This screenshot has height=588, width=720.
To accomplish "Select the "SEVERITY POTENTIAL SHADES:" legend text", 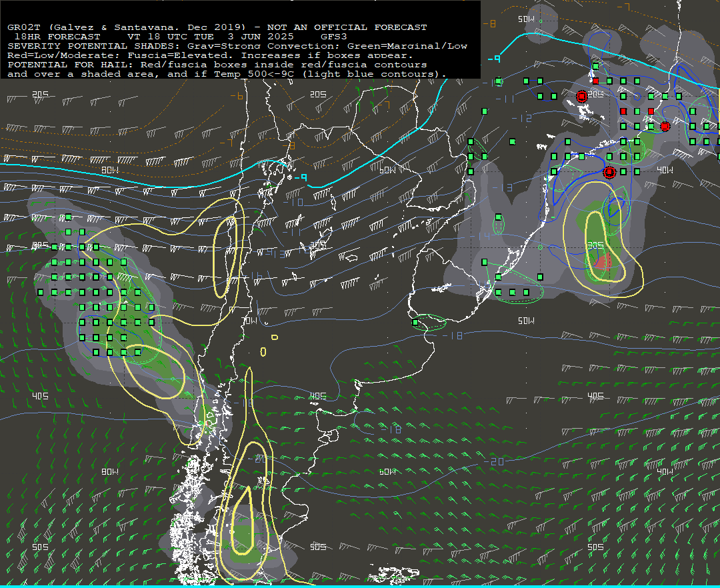I will pyautogui.click(x=94, y=46).
